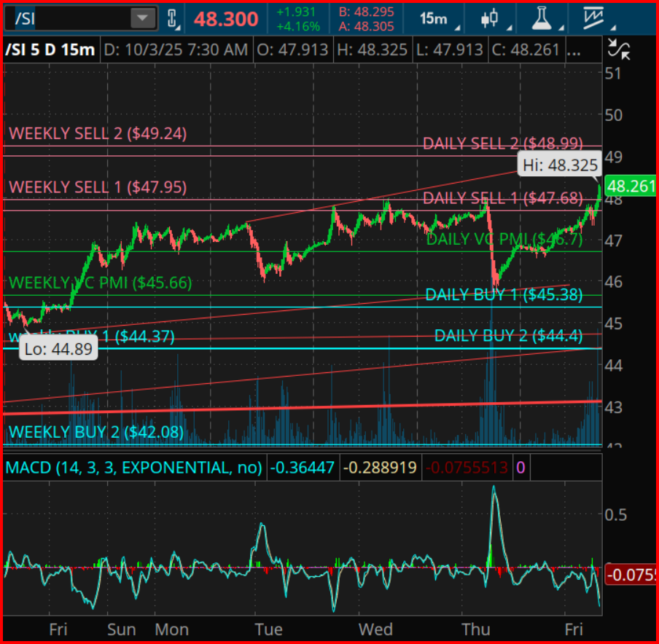Click into the /SI symbol input field
Image resolution: width=659 pixels, height=644 pixels.
[66, 18]
